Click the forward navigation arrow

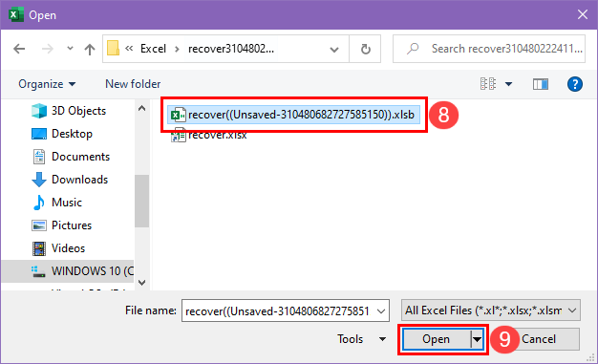point(48,49)
